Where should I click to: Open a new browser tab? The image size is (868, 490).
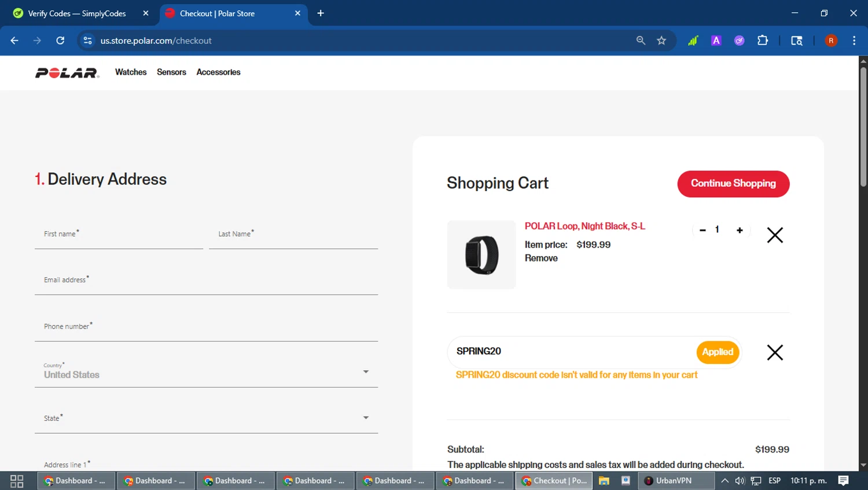point(321,13)
